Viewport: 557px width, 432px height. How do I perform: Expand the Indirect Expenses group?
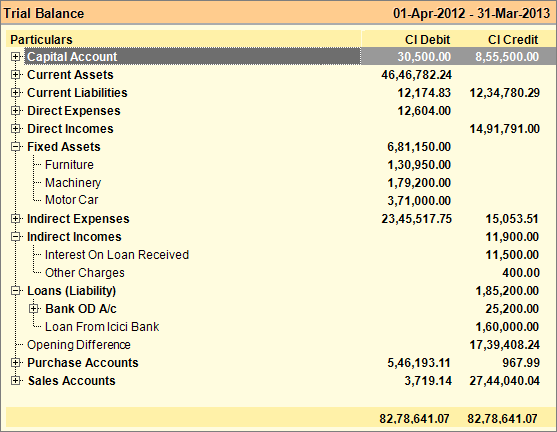coord(15,218)
